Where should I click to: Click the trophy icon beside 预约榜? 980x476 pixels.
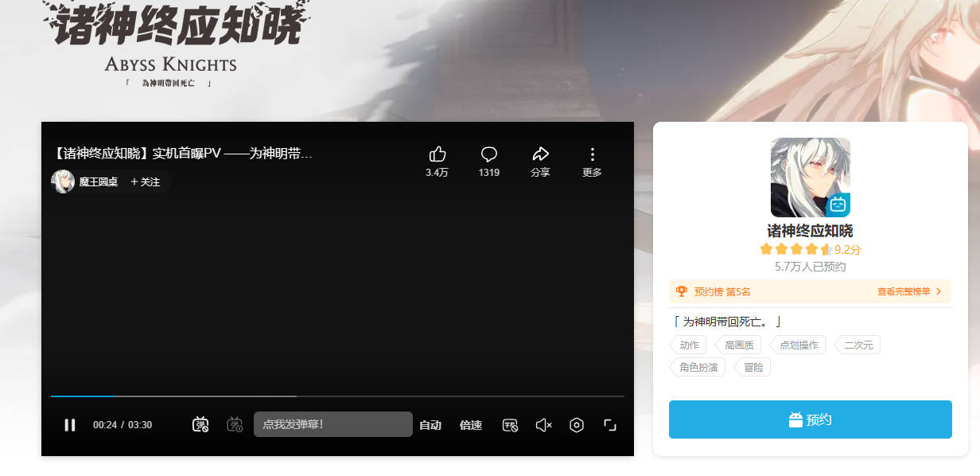[682, 291]
